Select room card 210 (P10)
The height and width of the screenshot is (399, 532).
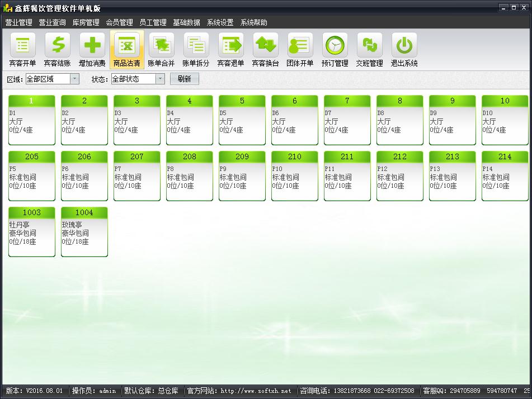click(294, 176)
